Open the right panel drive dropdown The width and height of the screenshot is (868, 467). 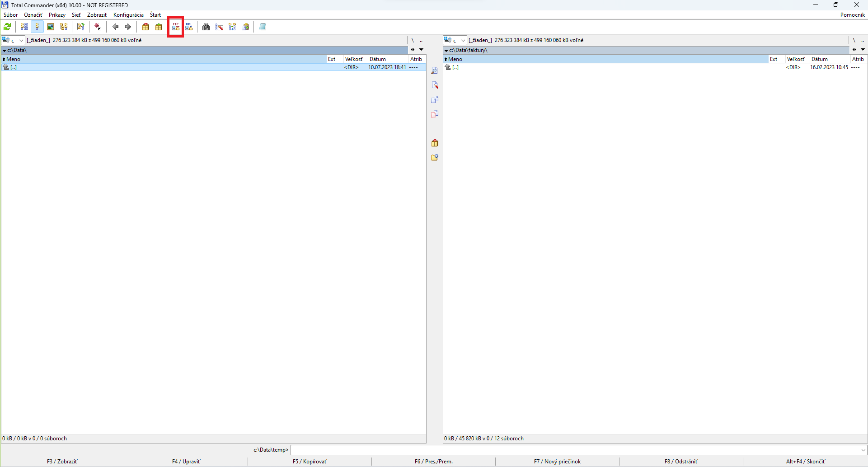[x=455, y=40]
